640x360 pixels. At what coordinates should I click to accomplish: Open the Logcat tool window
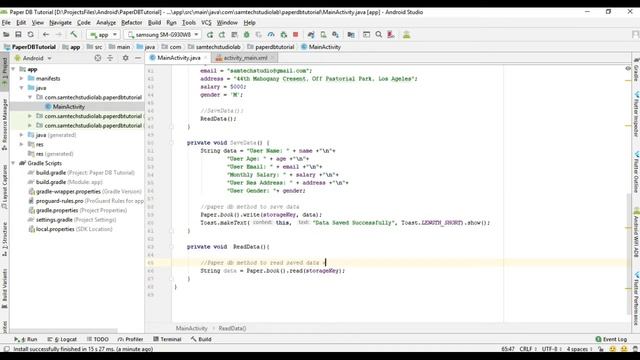(62, 339)
